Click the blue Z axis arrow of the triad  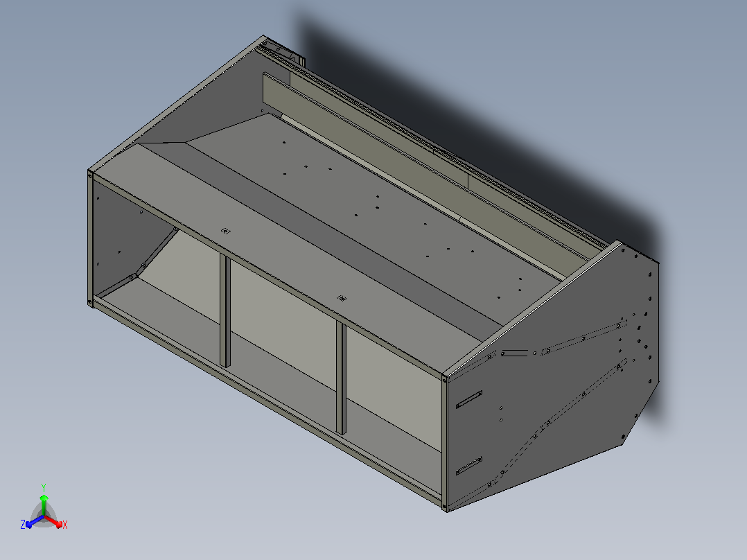[35, 521]
